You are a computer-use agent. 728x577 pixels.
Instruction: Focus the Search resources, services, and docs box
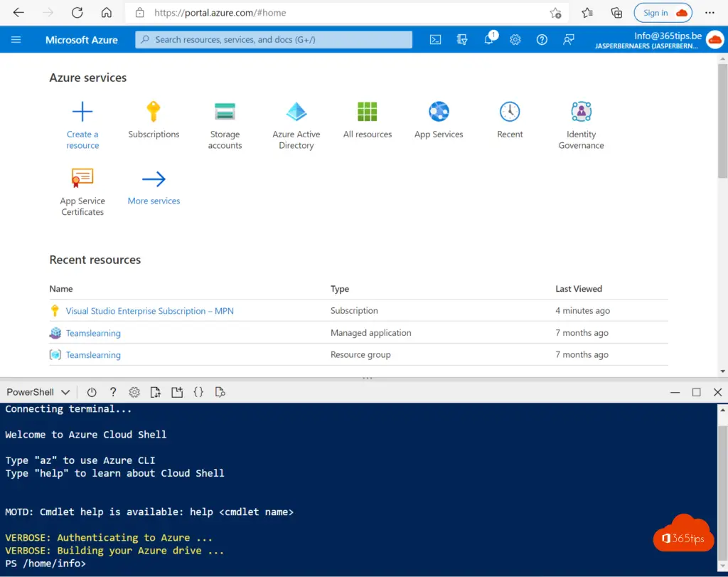click(274, 40)
